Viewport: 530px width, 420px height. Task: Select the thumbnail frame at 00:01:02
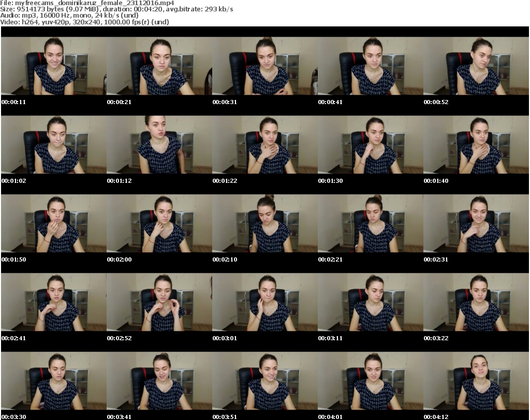tap(54, 144)
